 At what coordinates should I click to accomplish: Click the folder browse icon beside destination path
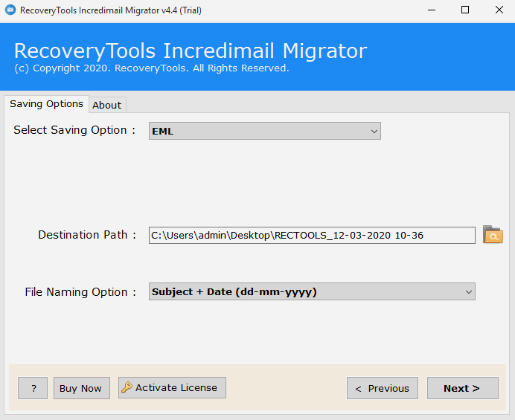click(493, 235)
